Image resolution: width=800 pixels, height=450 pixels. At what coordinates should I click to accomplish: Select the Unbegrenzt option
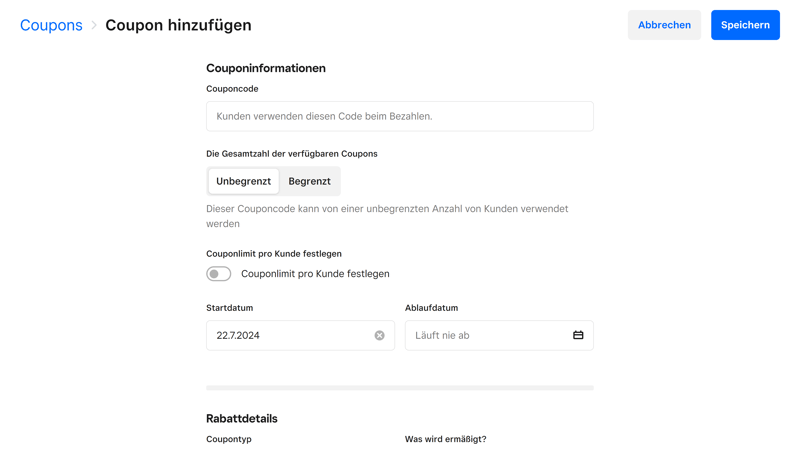[243, 181]
